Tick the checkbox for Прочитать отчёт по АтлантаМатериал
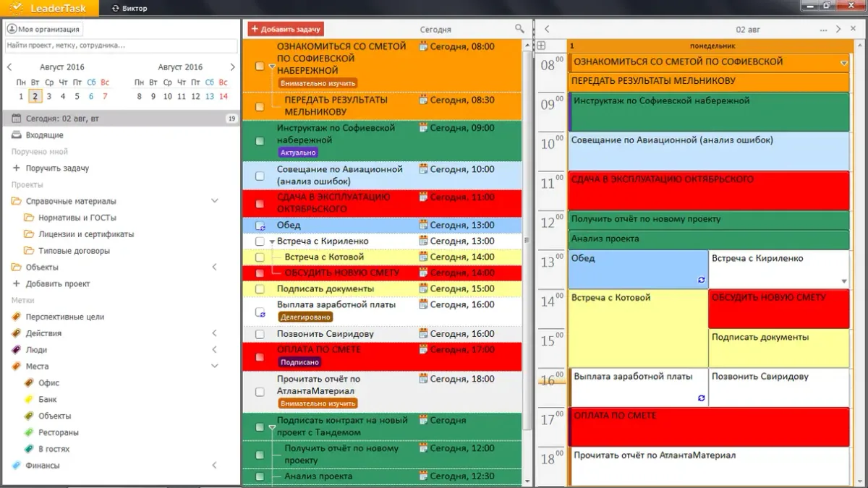 pyautogui.click(x=260, y=392)
